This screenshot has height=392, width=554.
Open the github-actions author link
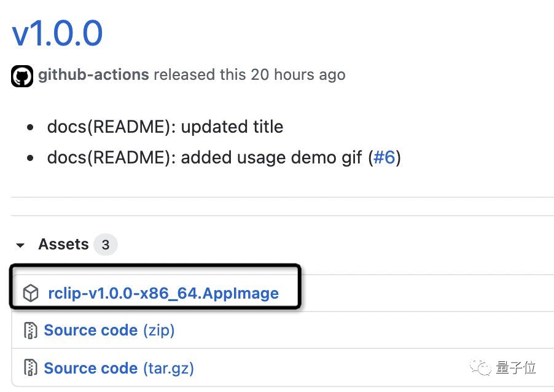(93, 74)
